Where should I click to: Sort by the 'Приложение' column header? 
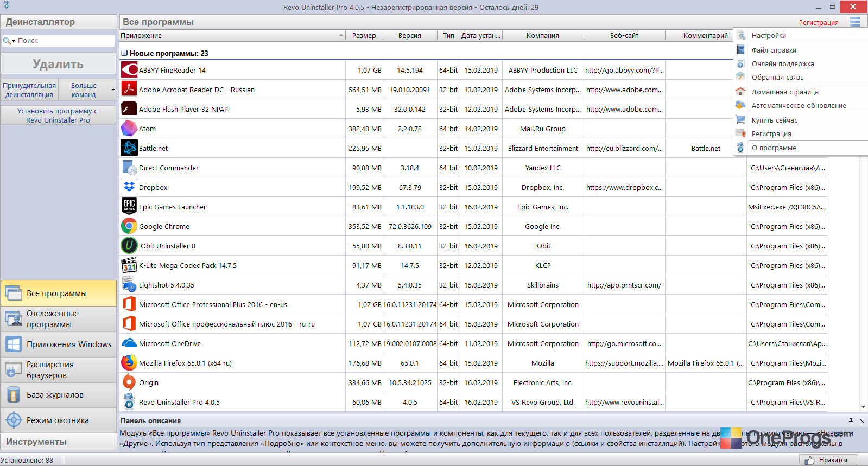[232, 36]
